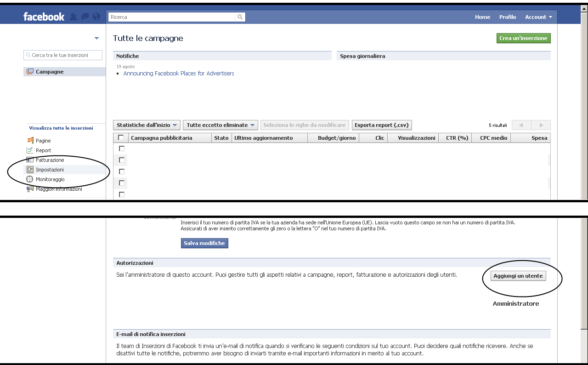
Task: Click the Fatturazione icon
Action: pyautogui.click(x=30, y=160)
